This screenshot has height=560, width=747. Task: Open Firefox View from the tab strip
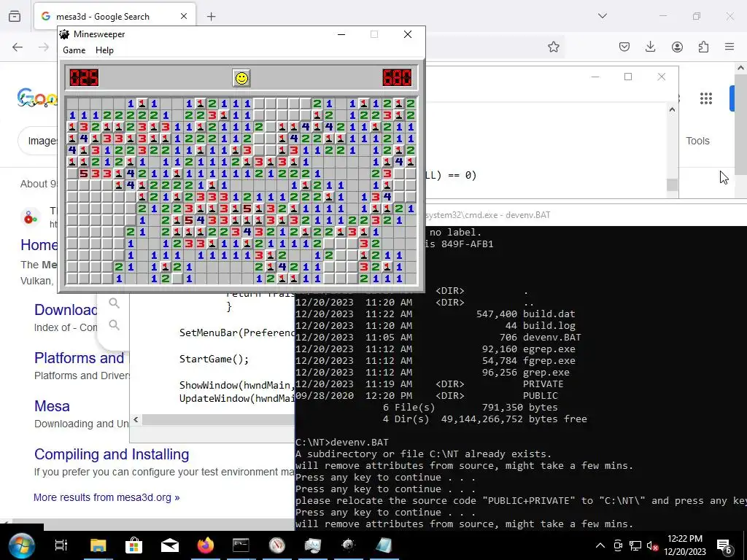click(x=15, y=16)
